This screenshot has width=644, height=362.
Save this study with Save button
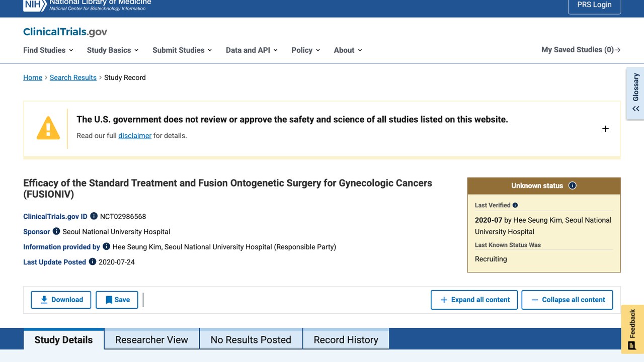coord(117,300)
